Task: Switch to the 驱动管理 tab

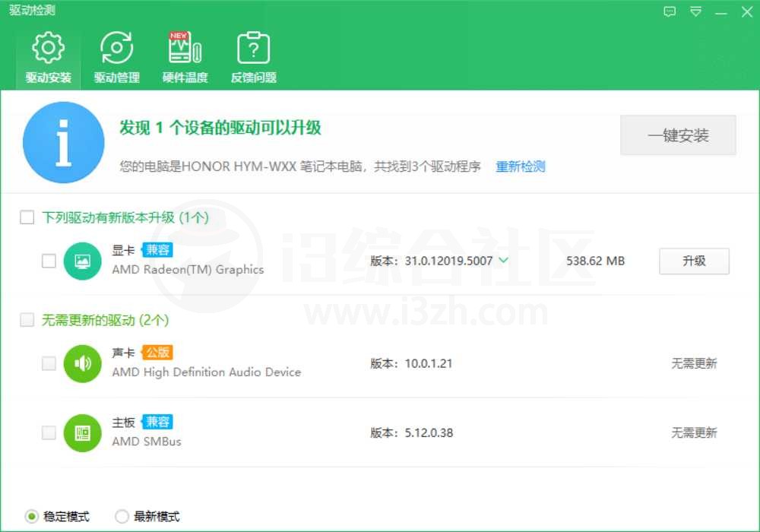Action: point(116,59)
